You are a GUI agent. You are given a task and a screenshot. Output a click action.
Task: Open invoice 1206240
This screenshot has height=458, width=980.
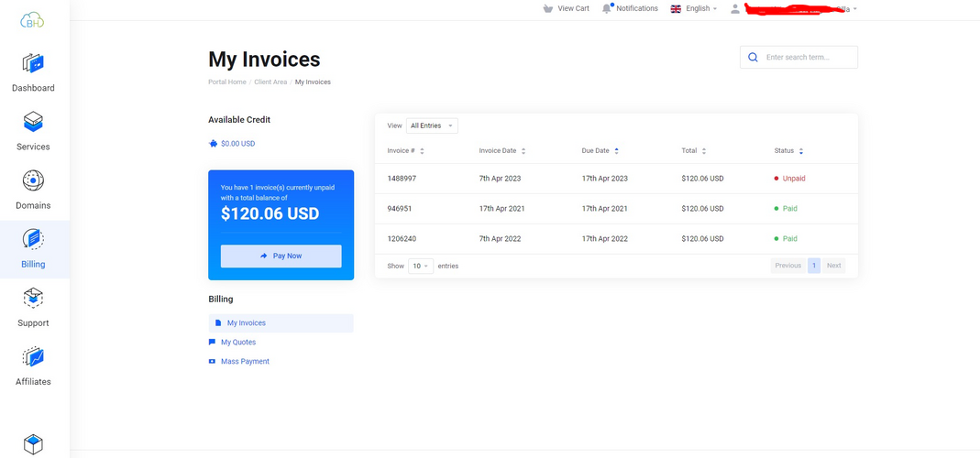tap(402, 239)
